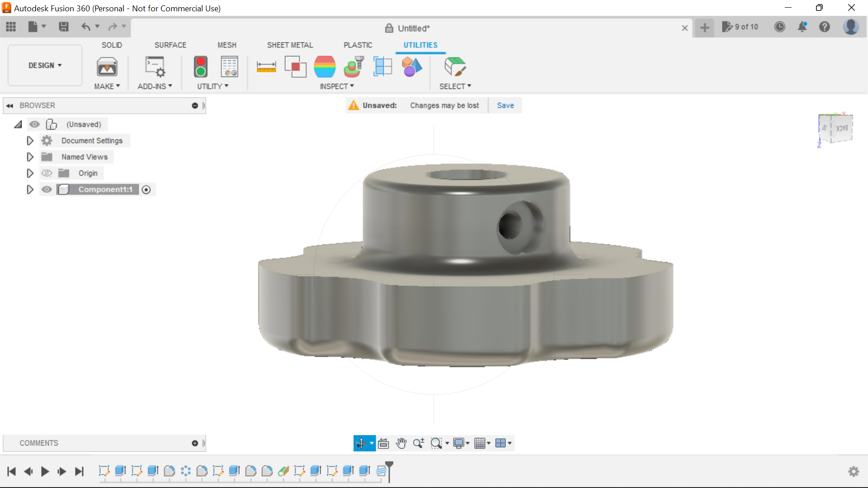
Task: Select the Section Analysis tool
Action: tap(382, 67)
